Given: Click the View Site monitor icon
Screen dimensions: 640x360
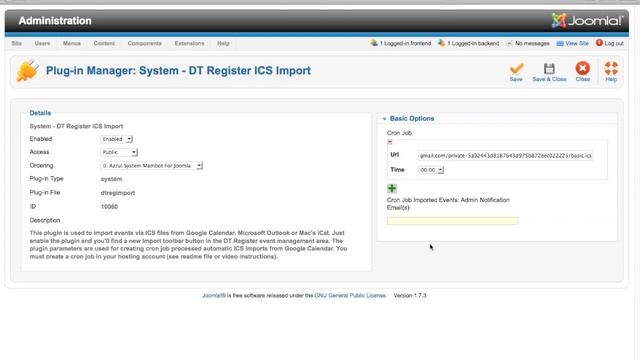Looking at the screenshot, I should [560, 43].
